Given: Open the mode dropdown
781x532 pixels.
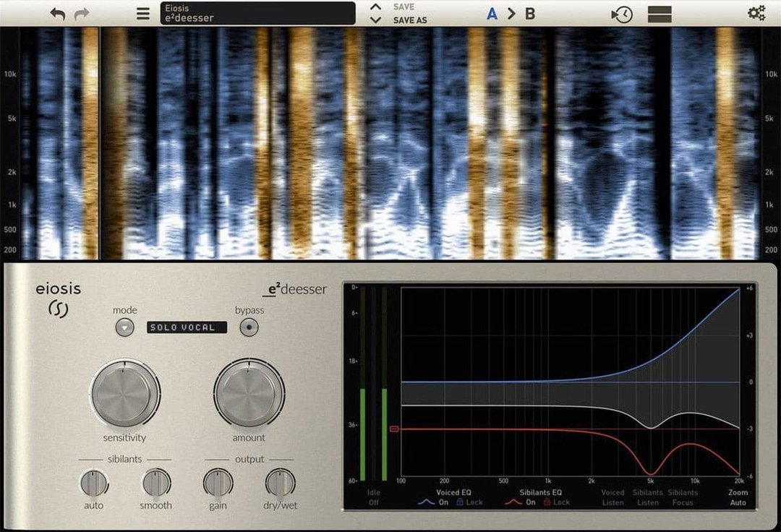Looking at the screenshot, I should (124, 327).
